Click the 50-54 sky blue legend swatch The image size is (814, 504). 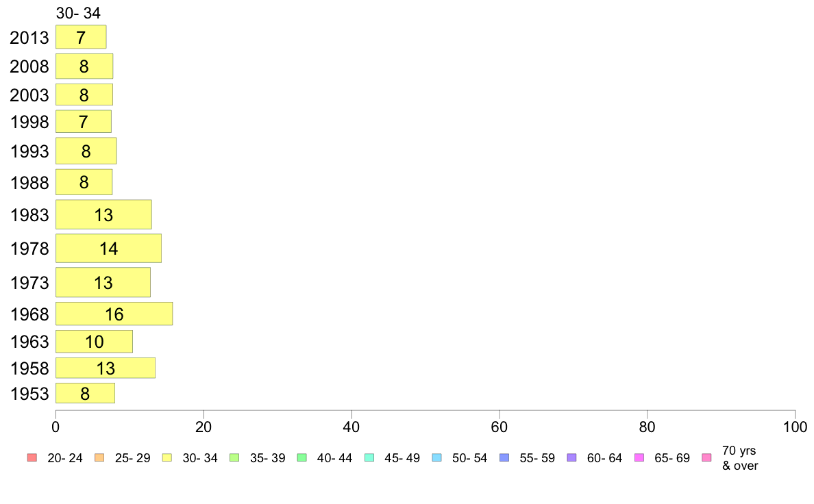[x=437, y=457]
